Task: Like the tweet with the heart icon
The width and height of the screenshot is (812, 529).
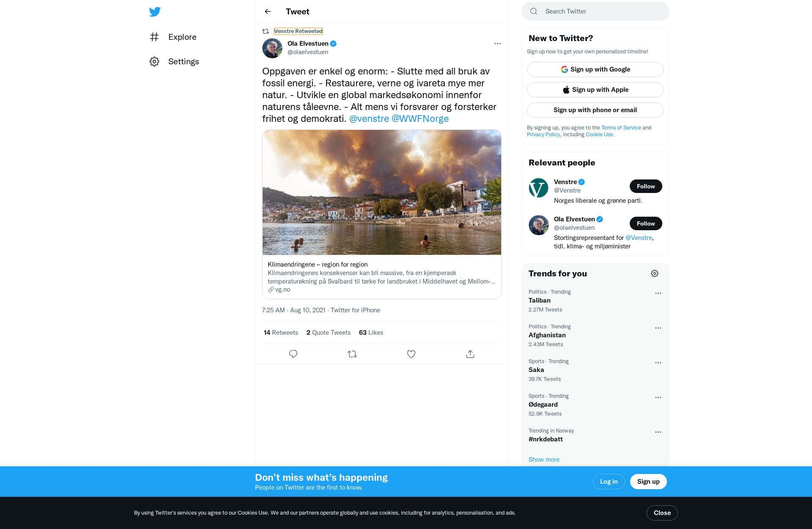Action: click(x=411, y=354)
